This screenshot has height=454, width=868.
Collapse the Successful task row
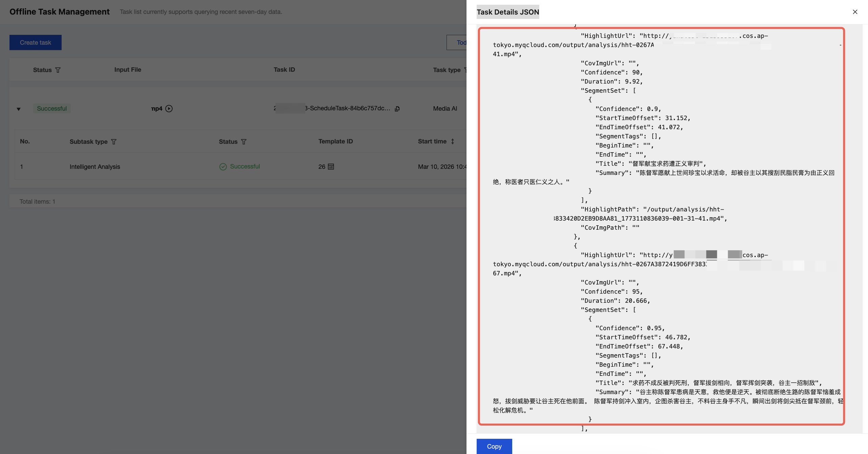pyautogui.click(x=19, y=109)
